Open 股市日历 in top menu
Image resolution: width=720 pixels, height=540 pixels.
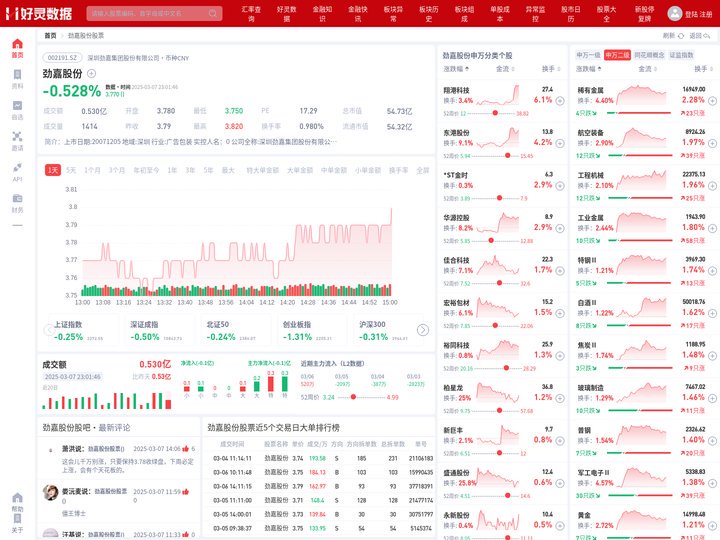(x=571, y=14)
